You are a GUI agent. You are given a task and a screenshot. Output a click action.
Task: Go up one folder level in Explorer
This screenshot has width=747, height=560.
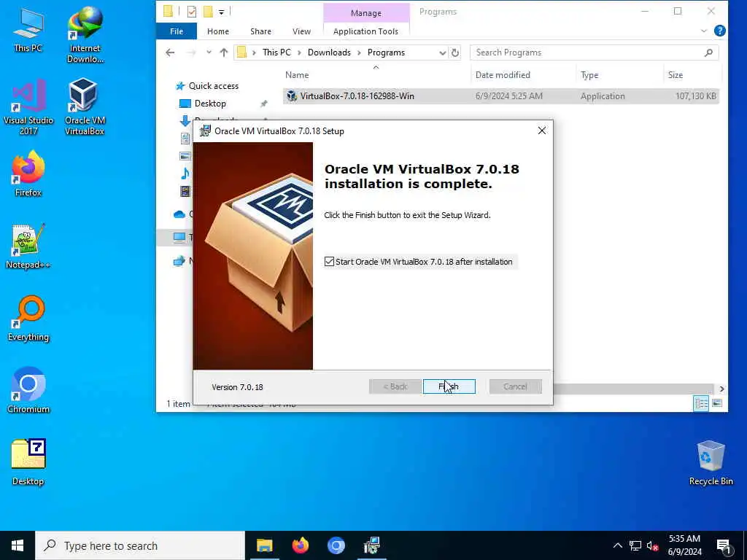click(223, 52)
